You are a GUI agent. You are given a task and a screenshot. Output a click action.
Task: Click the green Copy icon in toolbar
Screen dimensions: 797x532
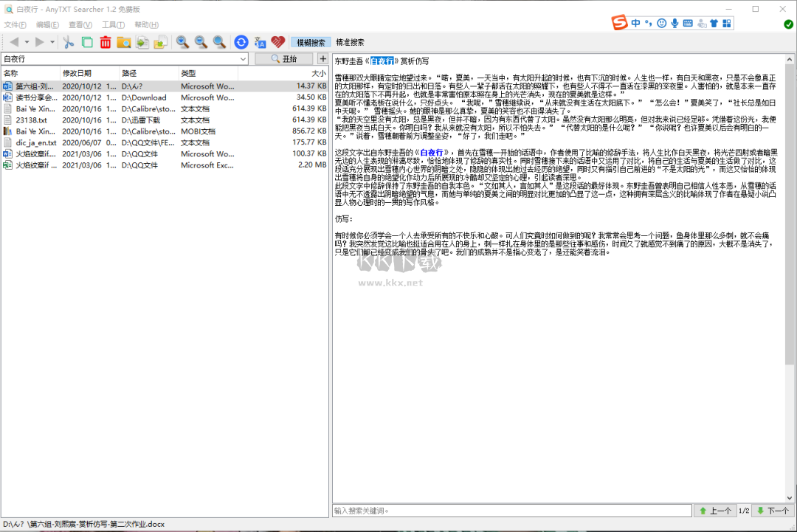point(87,42)
